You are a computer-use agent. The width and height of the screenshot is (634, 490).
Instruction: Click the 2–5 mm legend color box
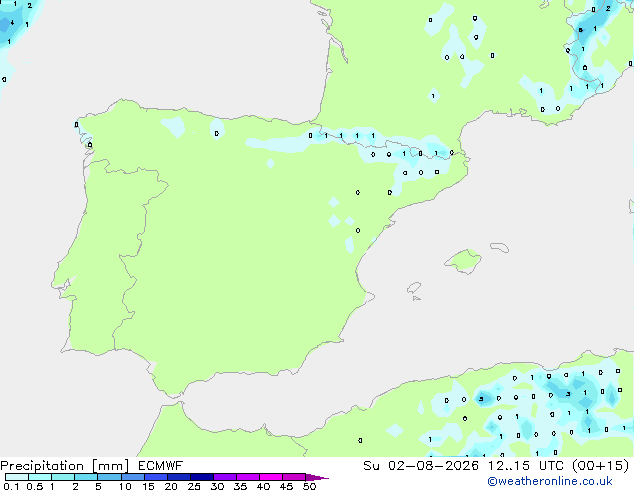[x=86, y=477]
